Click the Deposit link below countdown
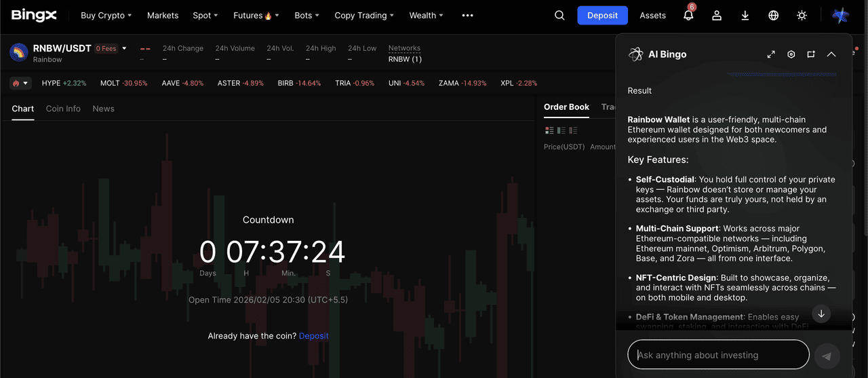This screenshot has height=378, width=868. click(313, 336)
